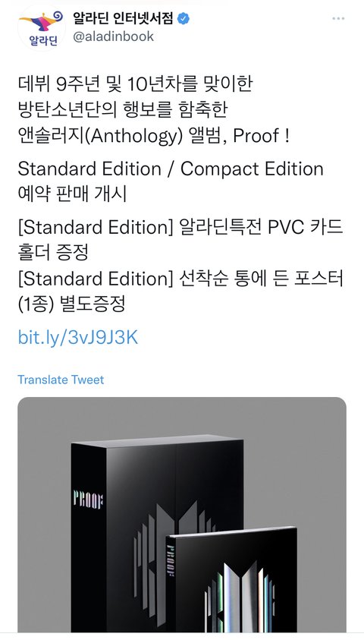Click PROOF lettering on the large box

pos(88,500)
